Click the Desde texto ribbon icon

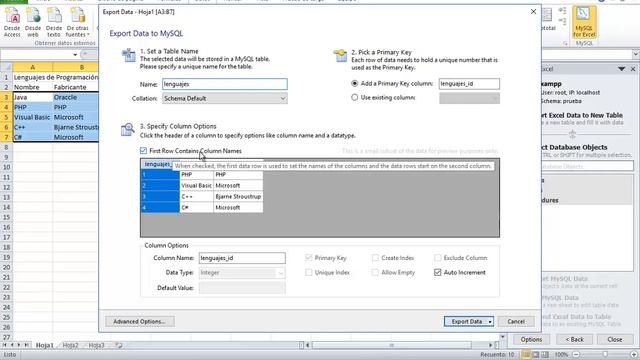click(54, 22)
